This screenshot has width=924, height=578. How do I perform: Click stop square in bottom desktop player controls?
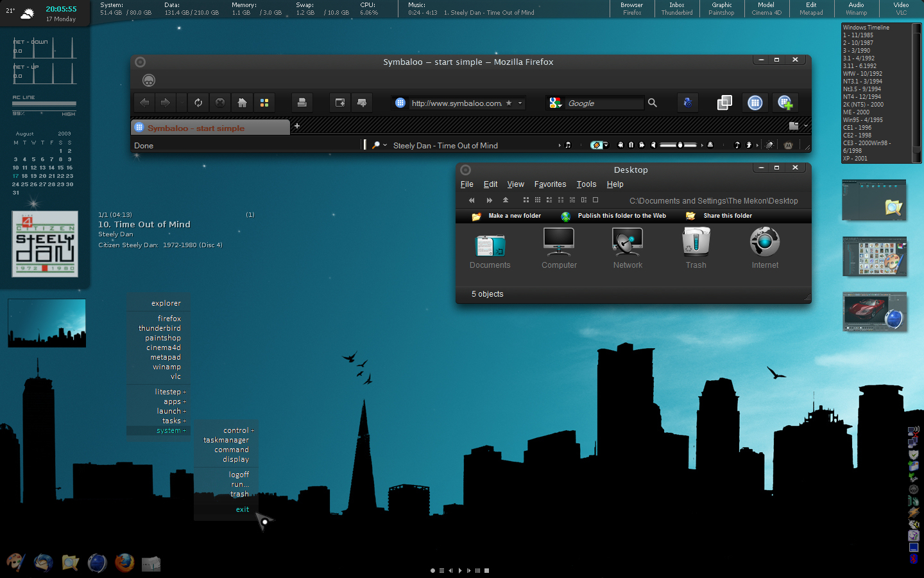[486, 570]
